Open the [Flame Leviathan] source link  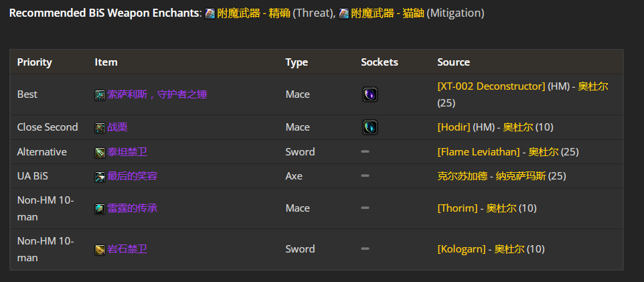click(479, 151)
